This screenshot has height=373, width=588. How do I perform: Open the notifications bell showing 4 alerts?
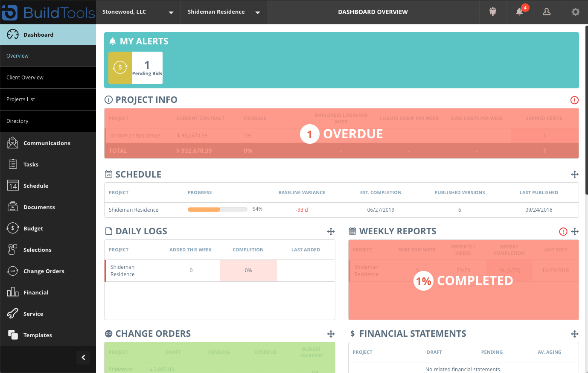pos(519,12)
